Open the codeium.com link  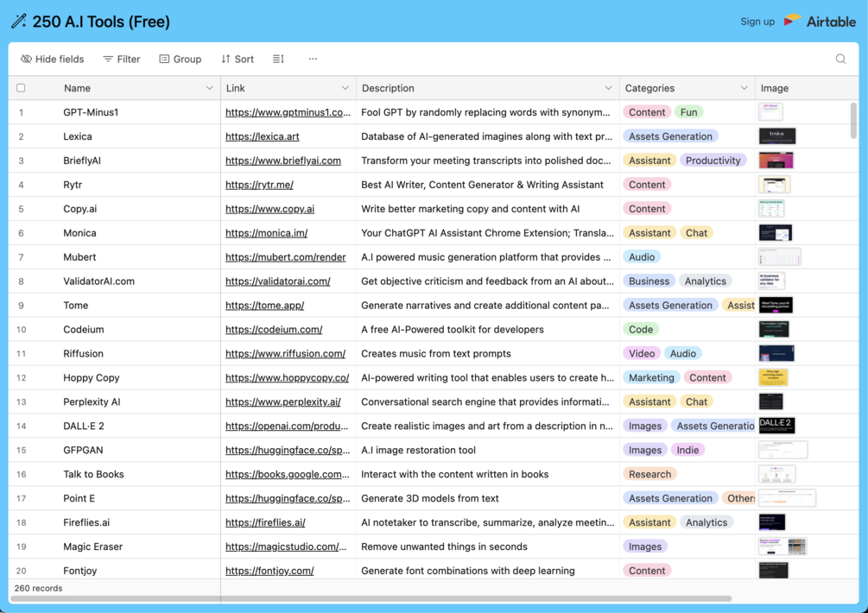(x=274, y=329)
